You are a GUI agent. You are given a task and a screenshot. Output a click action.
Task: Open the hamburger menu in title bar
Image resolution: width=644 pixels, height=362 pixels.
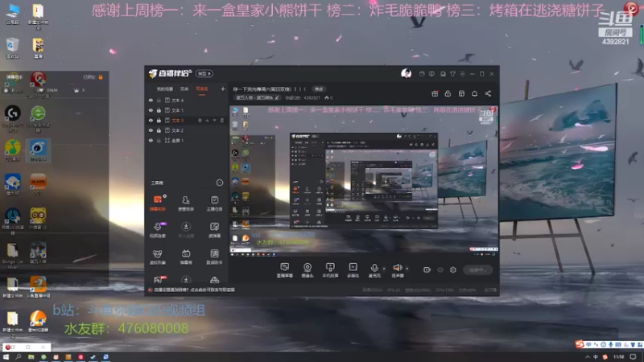pyautogui.click(x=462, y=74)
